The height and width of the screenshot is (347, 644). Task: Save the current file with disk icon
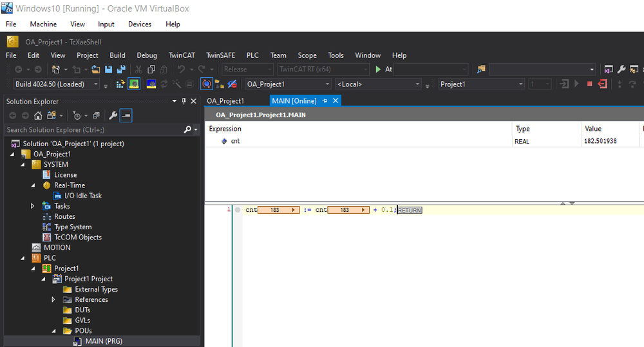click(x=108, y=70)
